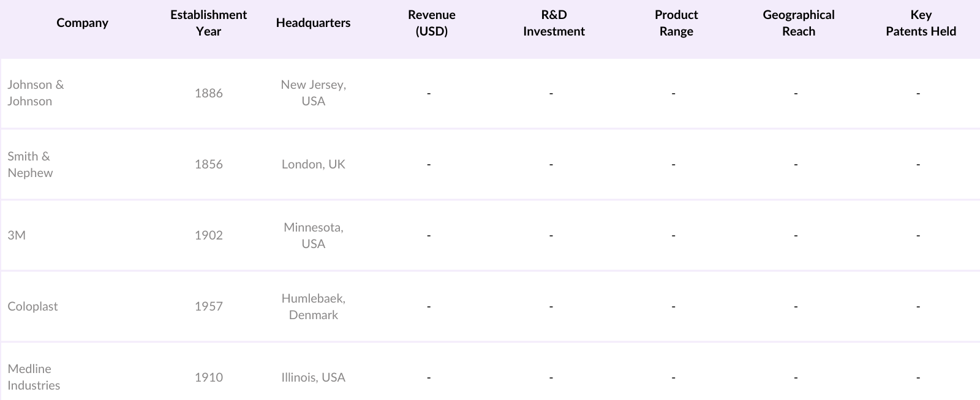The width and height of the screenshot is (980, 400).
Task: Select the Geographical Reach column header
Action: [x=798, y=23]
